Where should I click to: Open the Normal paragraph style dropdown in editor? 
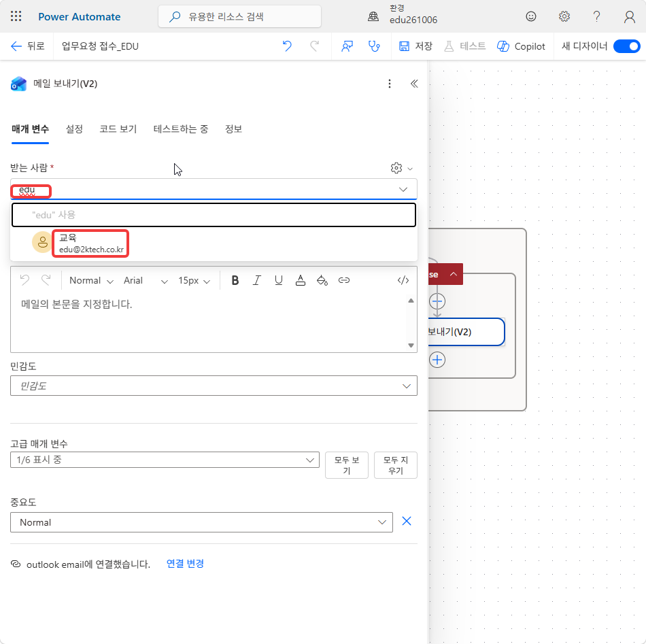[x=91, y=281]
